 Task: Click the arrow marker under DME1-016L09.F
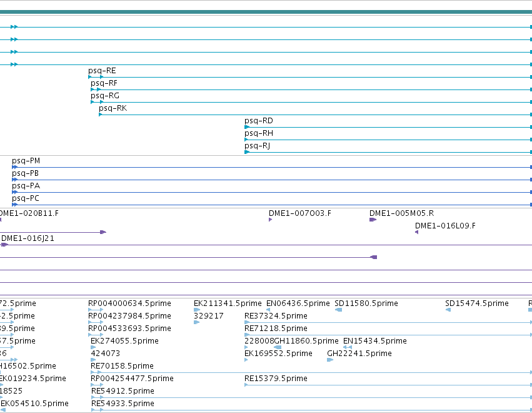[x=416, y=232]
